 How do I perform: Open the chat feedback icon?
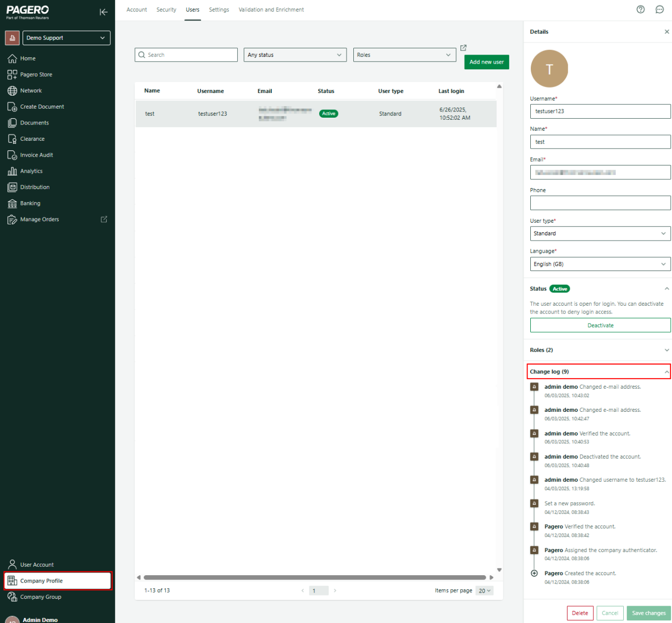coord(660,9)
